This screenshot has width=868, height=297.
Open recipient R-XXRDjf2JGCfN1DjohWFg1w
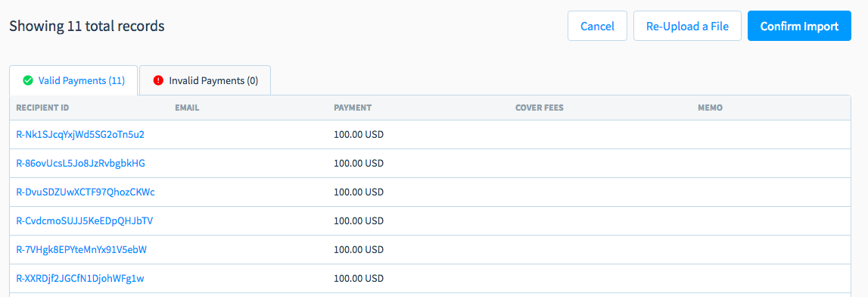coord(80,279)
